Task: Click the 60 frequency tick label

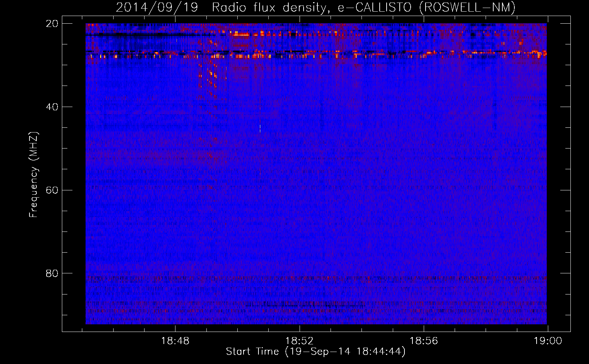Action: [52, 190]
